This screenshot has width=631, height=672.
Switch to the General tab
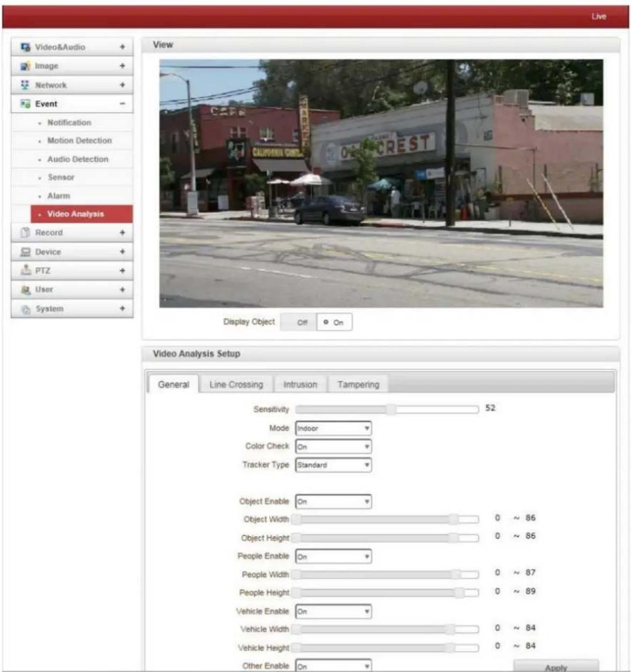(174, 384)
